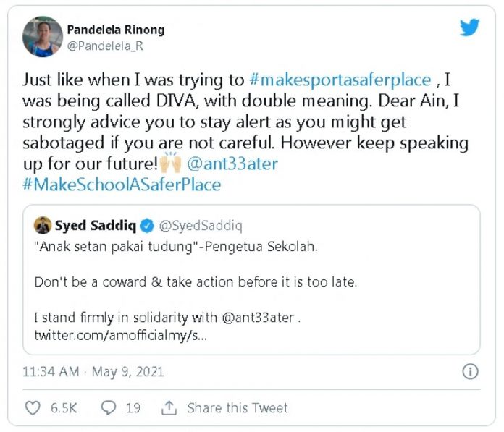Open Pandelela Rinong's display name
This screenshot has height=432, width=504.
pyautogui.click(x=115, y=30)
